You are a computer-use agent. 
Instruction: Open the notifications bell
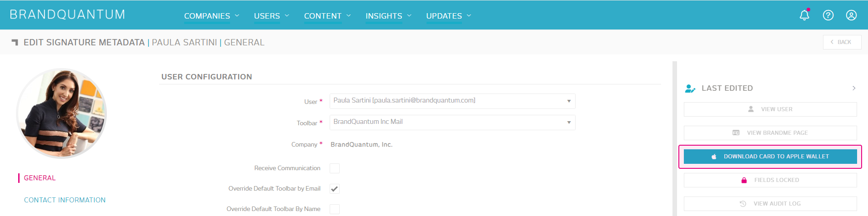(x=804, y=15)
